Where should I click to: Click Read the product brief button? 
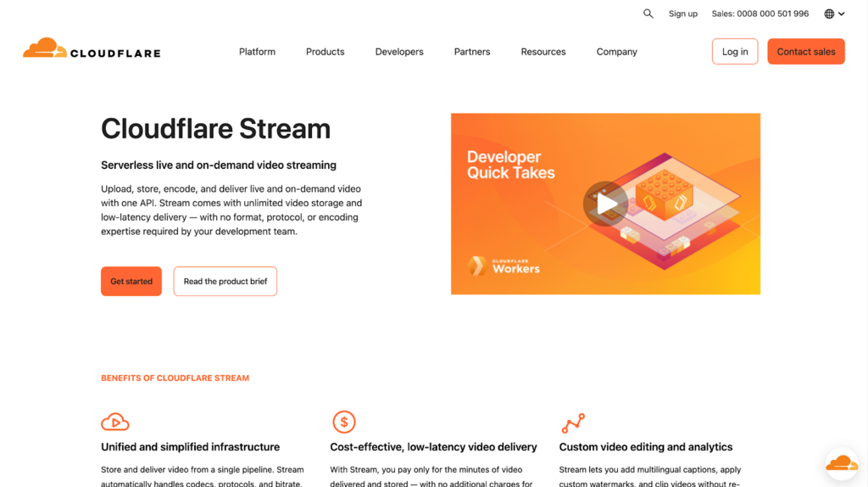225,282
